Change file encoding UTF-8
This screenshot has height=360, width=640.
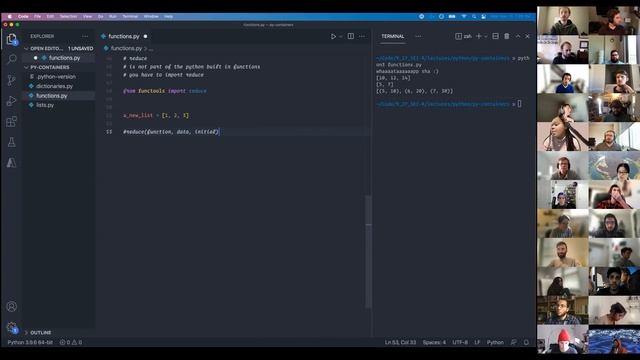click(460, 342)
